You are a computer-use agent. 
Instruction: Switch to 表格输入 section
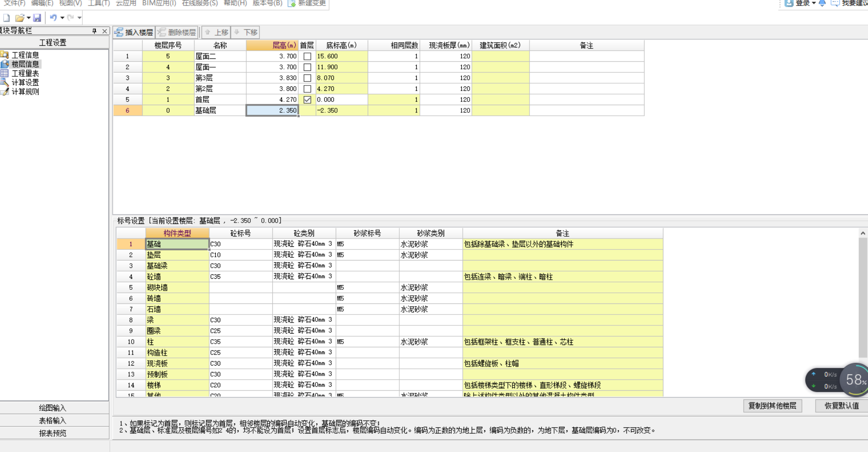(x=53, y=420)
